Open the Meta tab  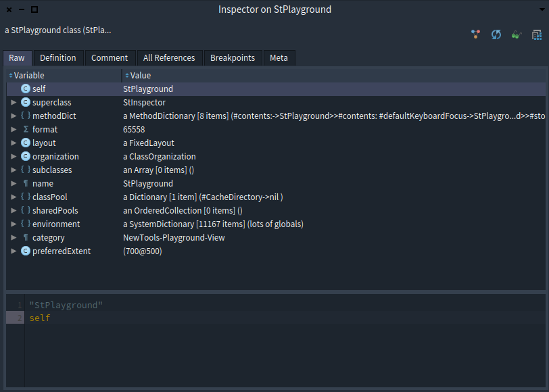tap(279, 57)
